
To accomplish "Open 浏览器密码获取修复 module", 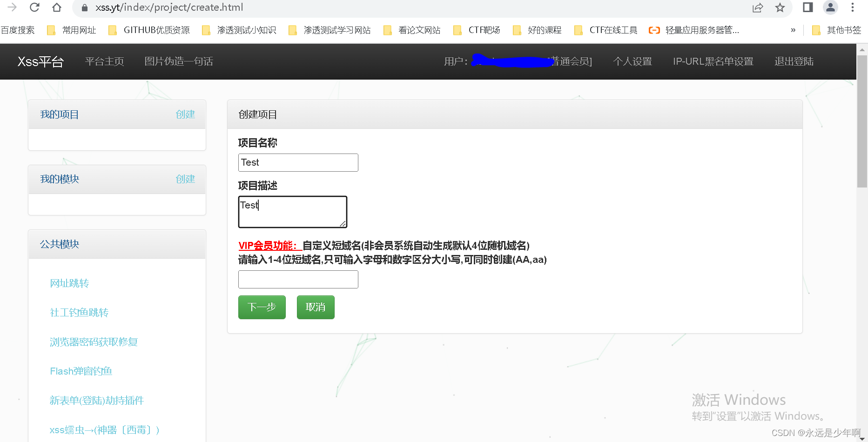I will pos(94,342).
